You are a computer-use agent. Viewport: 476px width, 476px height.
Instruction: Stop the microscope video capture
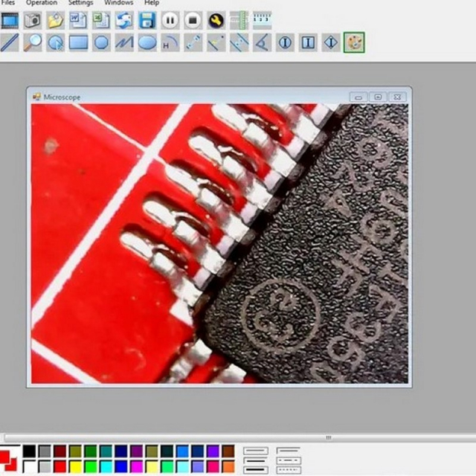[193, 21]
